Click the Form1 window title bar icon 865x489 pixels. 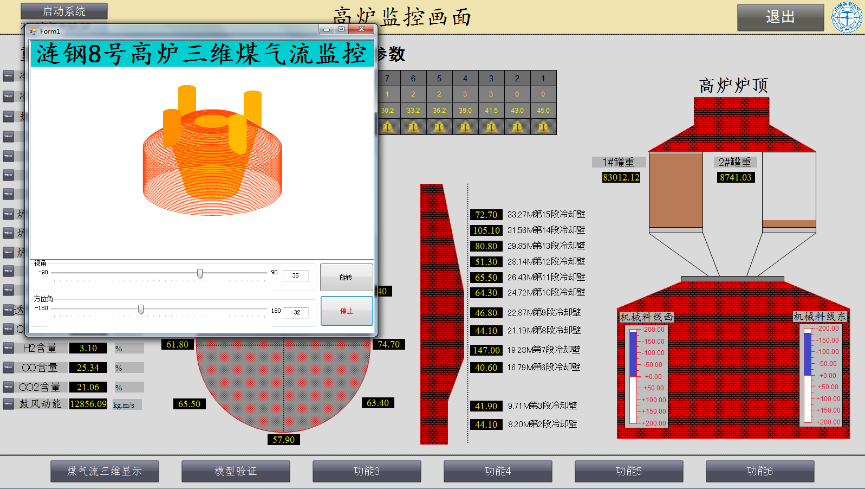click(x=33, y=32)
